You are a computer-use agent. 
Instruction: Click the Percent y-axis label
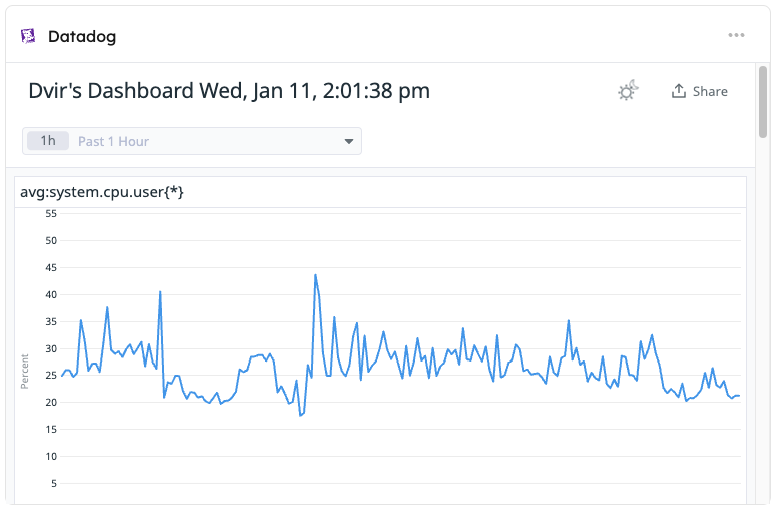click(x=25, y=370)
